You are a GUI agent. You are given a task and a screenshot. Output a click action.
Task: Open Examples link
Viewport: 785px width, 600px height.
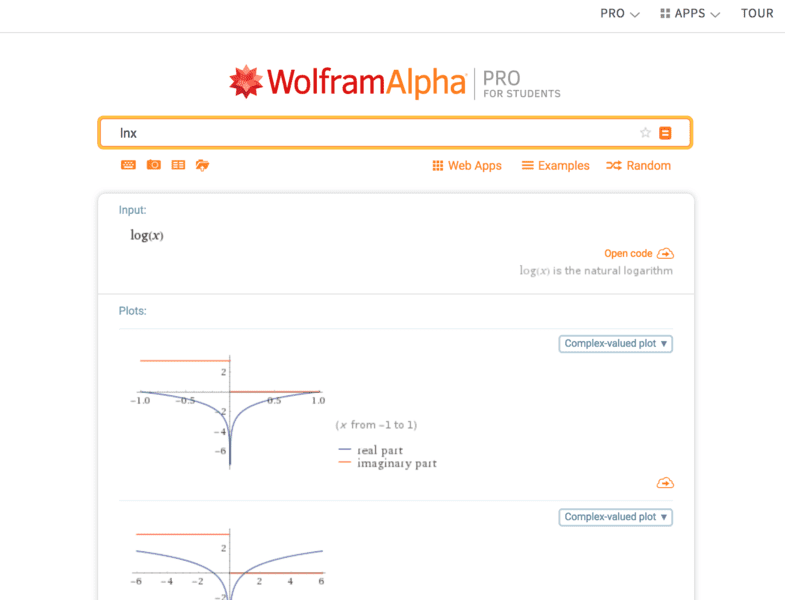pyautogui.click(x=555, y=166)
